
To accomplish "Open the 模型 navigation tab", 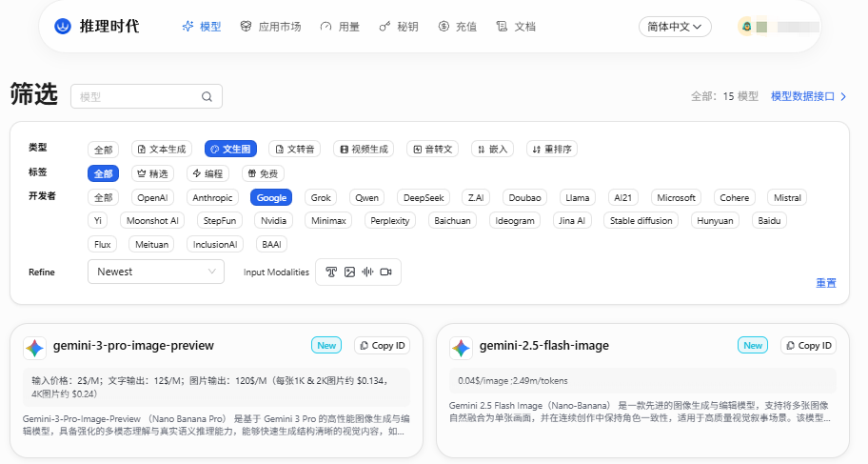I will [x=202, y=27].
